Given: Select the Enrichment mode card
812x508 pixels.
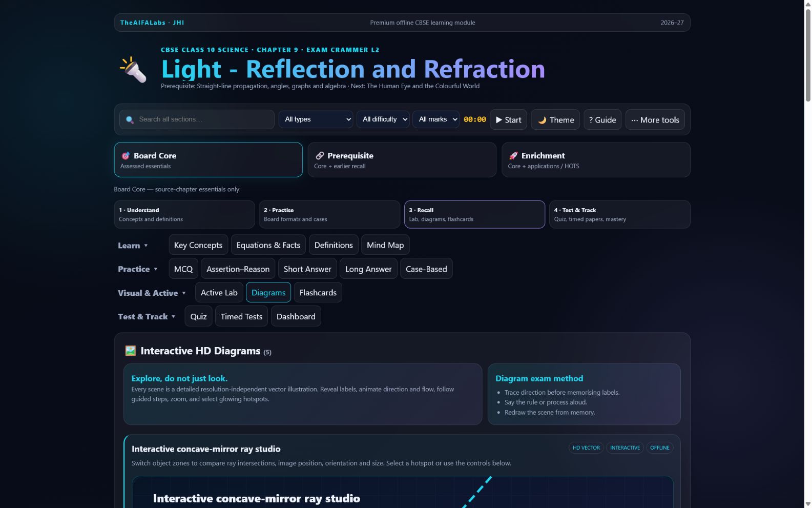Looking at the screenshot, I should [x=596, y=160].
